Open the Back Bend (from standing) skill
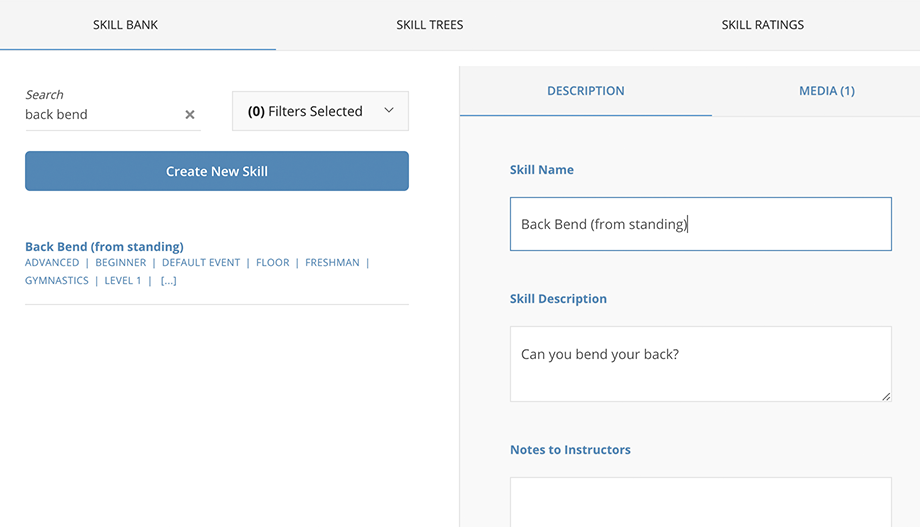Viewport: 920px width, 527px height. [x=104, y=246]
